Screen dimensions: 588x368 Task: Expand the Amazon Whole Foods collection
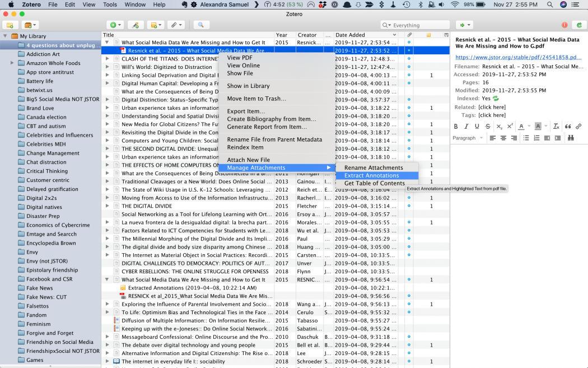point(12,63)
